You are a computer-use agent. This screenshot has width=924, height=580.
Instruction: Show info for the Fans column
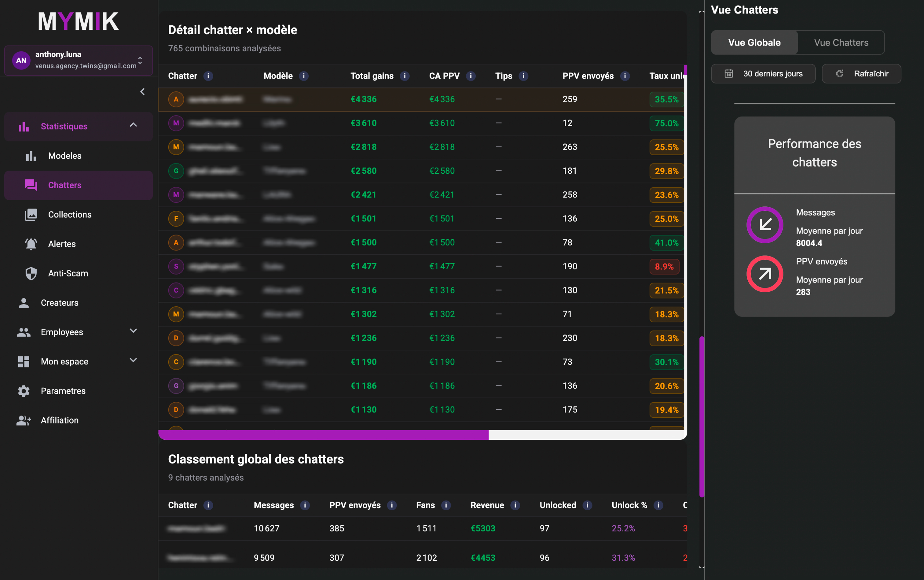coord(446,505)
